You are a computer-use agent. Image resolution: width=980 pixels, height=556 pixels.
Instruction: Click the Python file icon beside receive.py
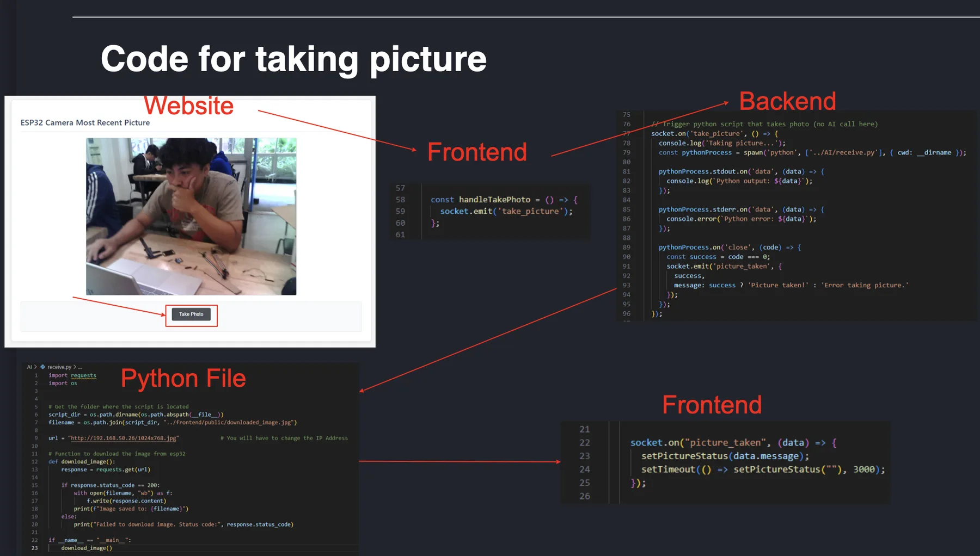point(42,367)
